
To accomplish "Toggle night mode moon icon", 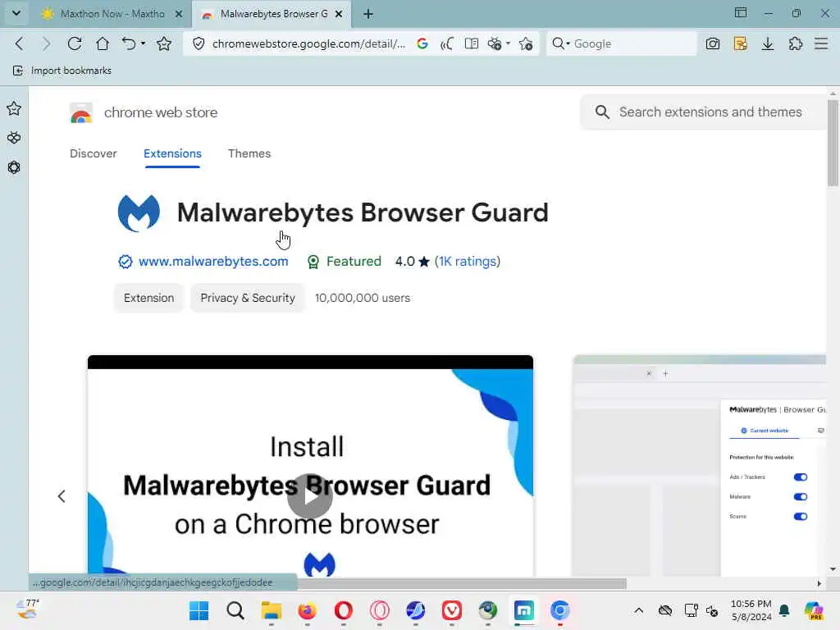I will (x=447, y=43).
